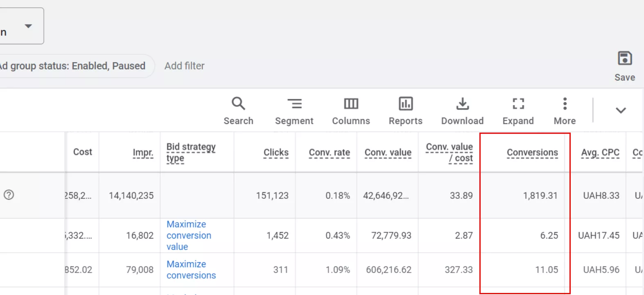Open the Segment menu
644x295 pixels.
click(294, 111)
